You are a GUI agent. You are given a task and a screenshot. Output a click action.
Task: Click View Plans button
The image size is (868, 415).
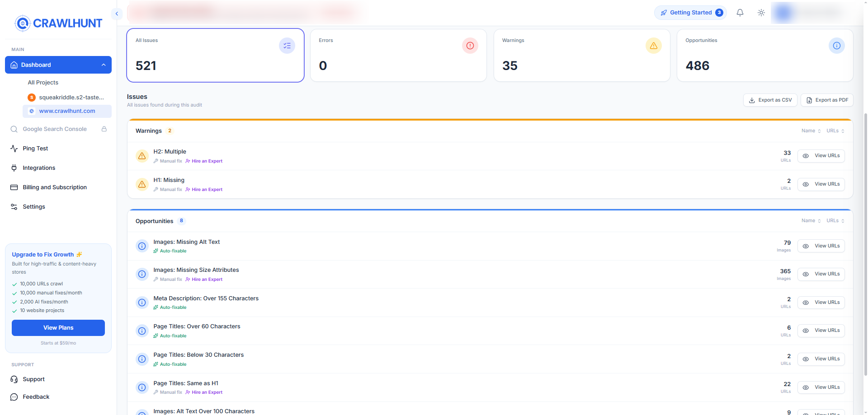click(58, 328)
